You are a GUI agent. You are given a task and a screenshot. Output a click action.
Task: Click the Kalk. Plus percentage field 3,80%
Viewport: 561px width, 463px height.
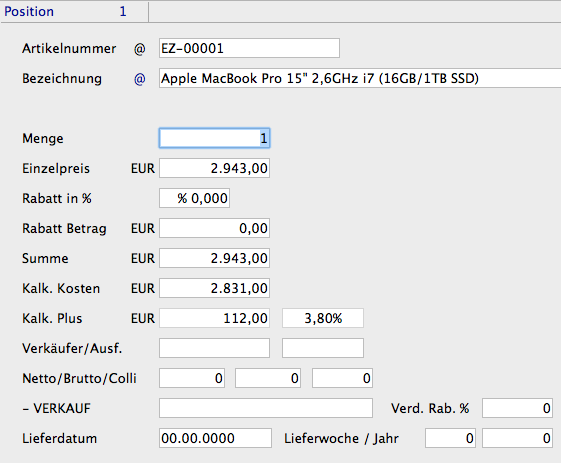[x=323, y=318]
